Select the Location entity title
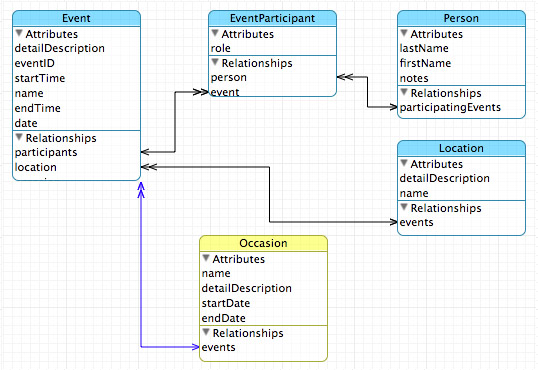Screen dimensions: 538x370 point(461,148)
